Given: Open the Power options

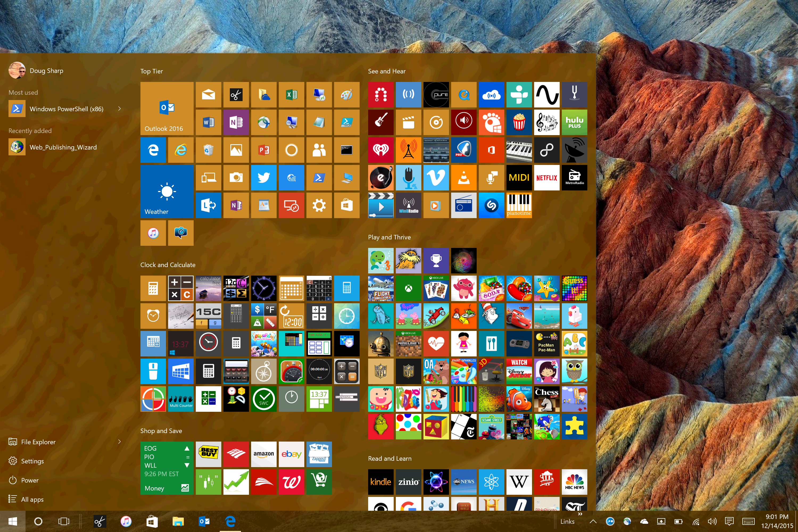Looking at the screenshot, I should [x=23, y=480].
